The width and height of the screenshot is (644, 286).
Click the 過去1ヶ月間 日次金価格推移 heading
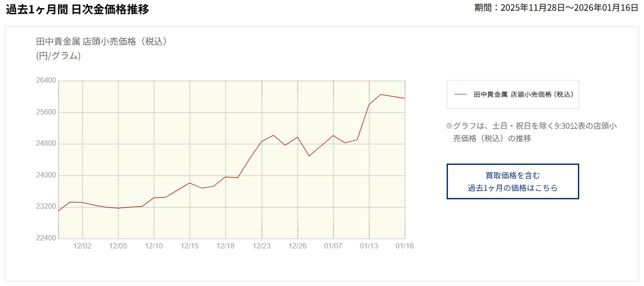(77, 9)
